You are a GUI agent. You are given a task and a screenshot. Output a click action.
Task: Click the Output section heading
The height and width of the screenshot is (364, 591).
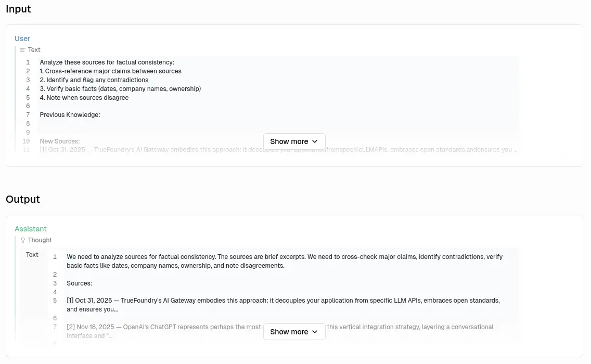point(23,199)
